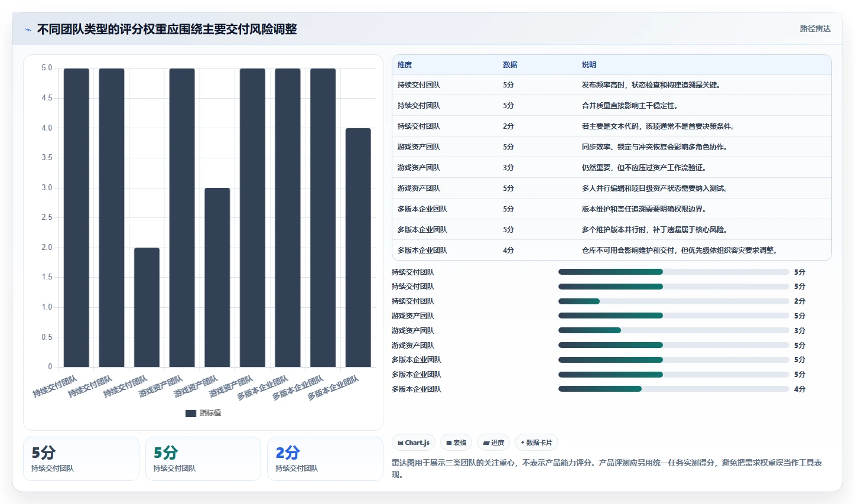Click the 维度 column header
Image resolution: width=855 pixels, height=504 pixels.
(x=405, y=65)
